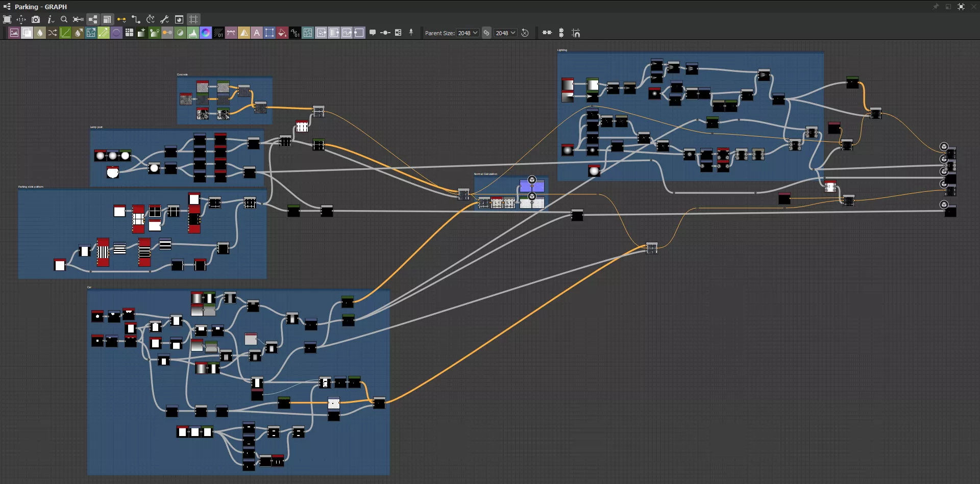Open the graph search magnifier tool
Viewport: 980px width, 484px height.
click(x=64, y=19)
